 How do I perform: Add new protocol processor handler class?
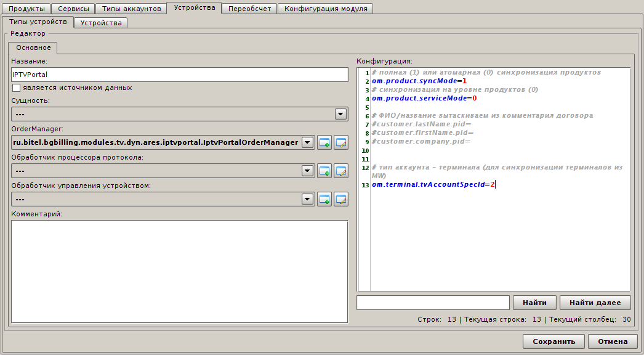point(324,171)
